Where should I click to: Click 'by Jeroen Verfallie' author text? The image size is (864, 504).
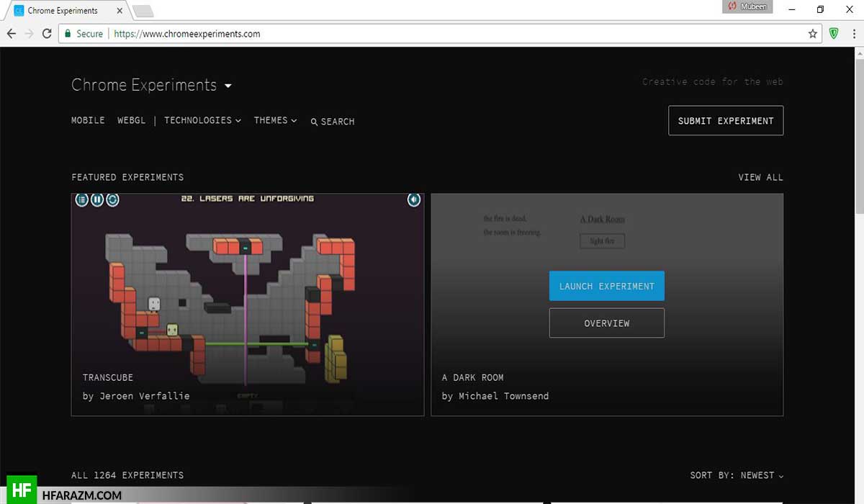tap(136, 396)
